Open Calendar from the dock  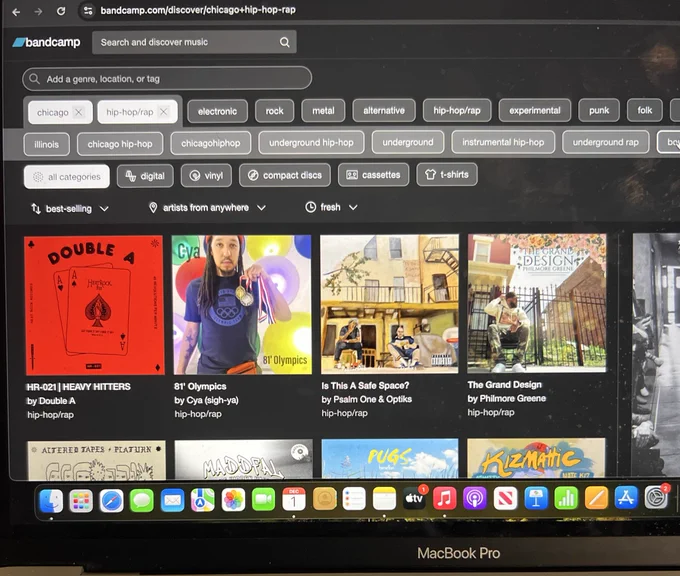tap(294, 499)
